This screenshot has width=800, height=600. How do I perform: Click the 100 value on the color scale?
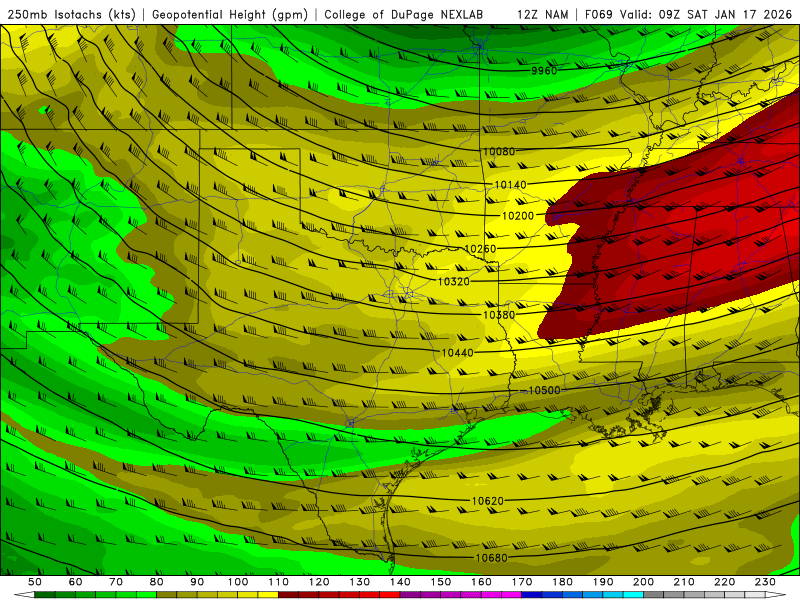(238, 582)
